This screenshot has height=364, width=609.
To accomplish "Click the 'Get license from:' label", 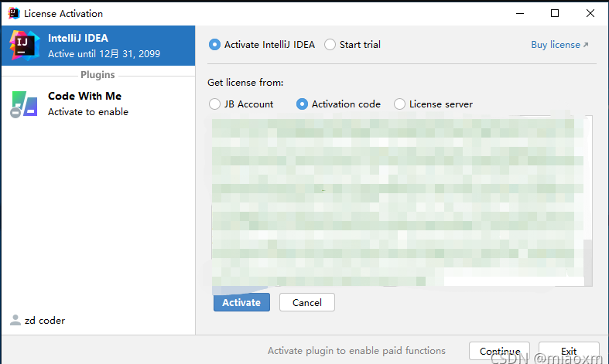I will coord(245,82).
